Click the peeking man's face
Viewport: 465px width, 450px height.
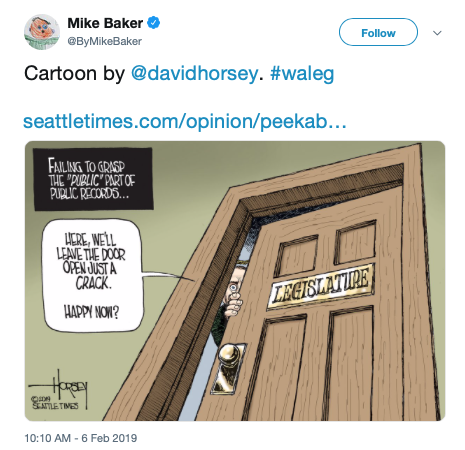[x=235, y=282]
